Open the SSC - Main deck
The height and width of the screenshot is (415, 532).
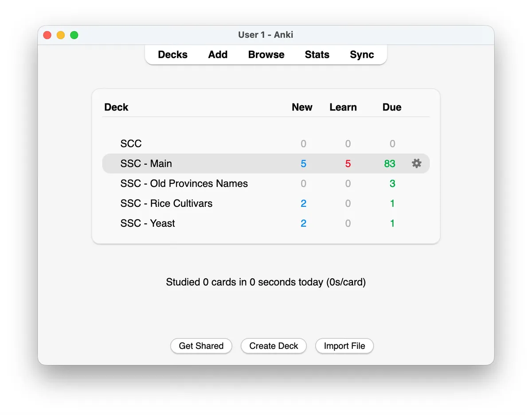[x=146, y=163]
